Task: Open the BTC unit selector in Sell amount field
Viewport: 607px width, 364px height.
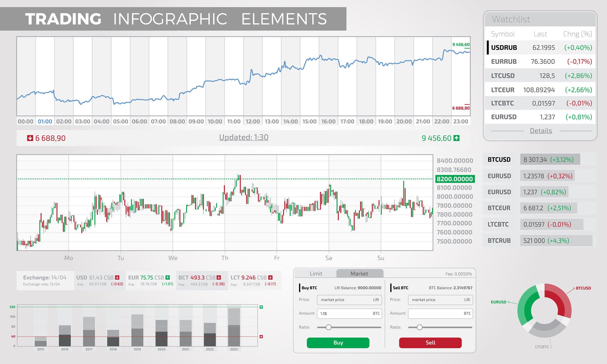Action: click(x=467, y=313)
